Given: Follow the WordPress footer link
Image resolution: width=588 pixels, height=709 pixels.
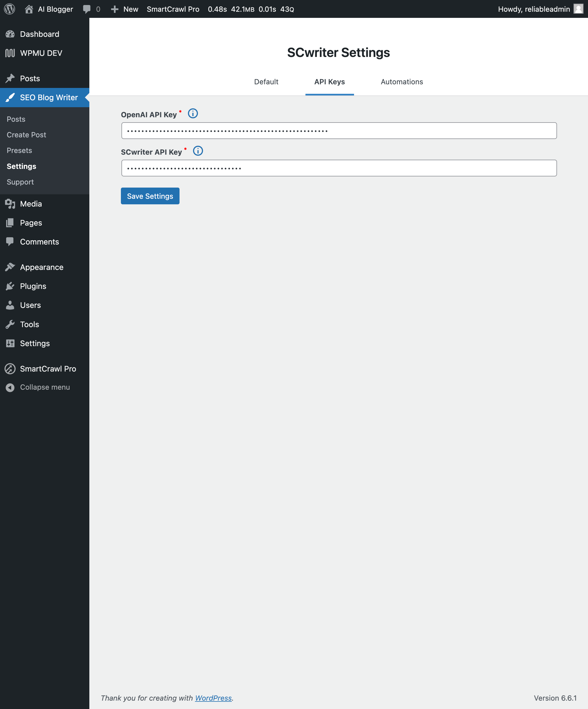Looking at the screenshot, I should click(x=213, y=698).
